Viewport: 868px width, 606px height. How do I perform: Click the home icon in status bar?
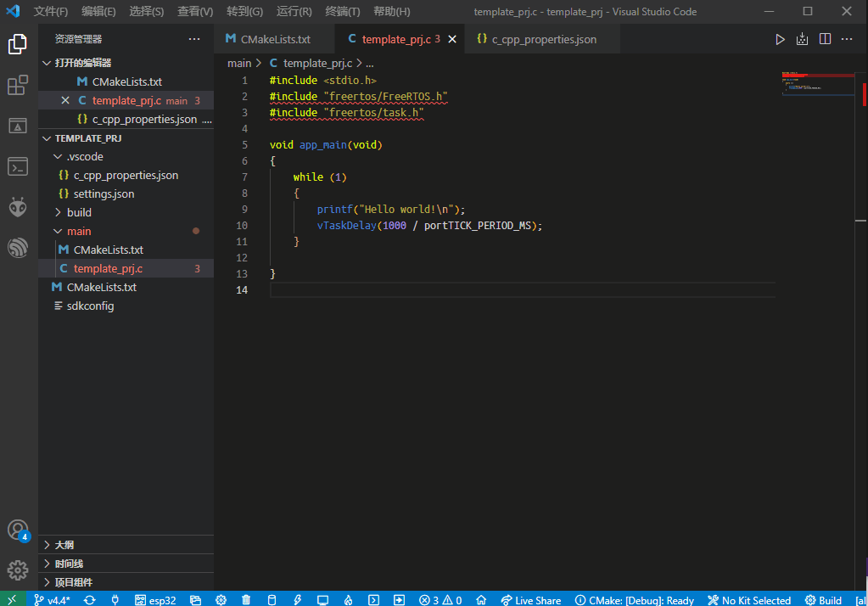click(x=481, y=600)
